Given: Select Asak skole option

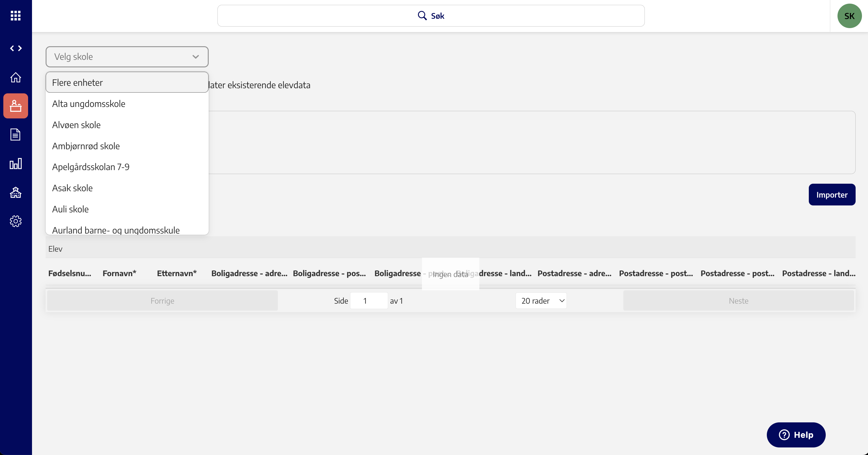Looking at the screenshot, I should (72, 188).
